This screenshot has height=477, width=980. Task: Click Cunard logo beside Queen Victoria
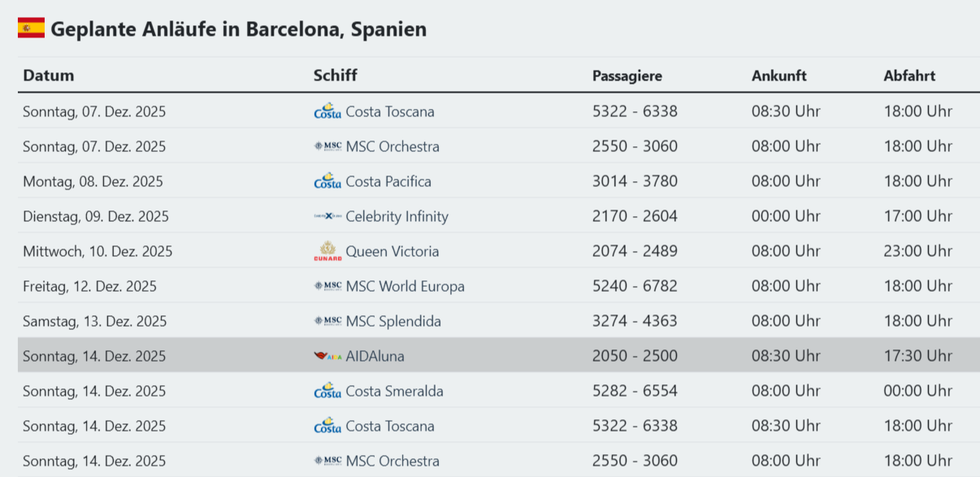(x=327, y=251)
